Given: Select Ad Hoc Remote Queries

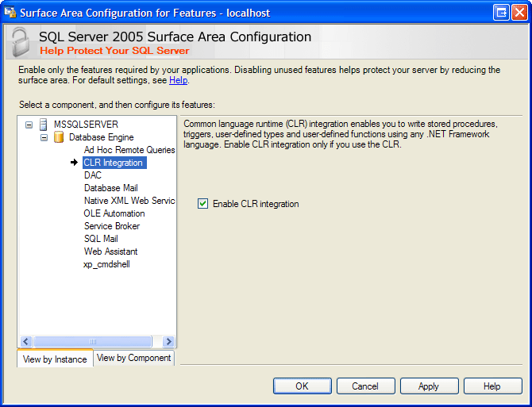Looking at the screenshot, I should tap(129, 150).
